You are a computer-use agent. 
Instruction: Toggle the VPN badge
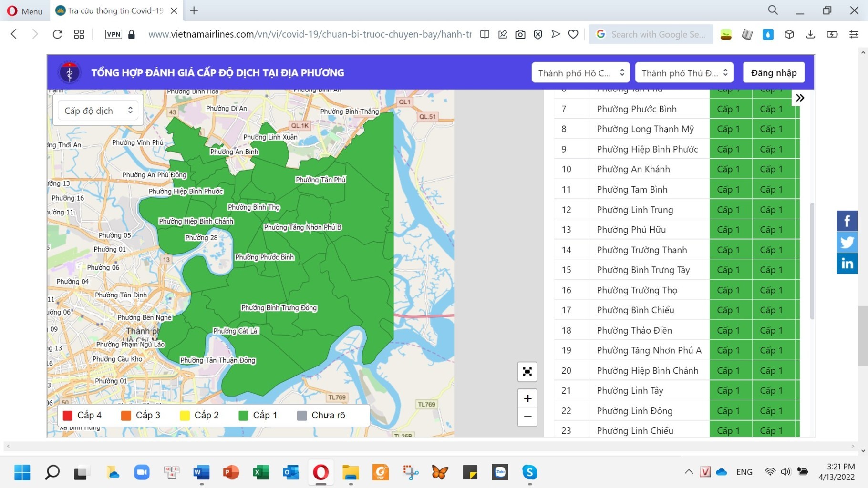(x=114, y=34)
